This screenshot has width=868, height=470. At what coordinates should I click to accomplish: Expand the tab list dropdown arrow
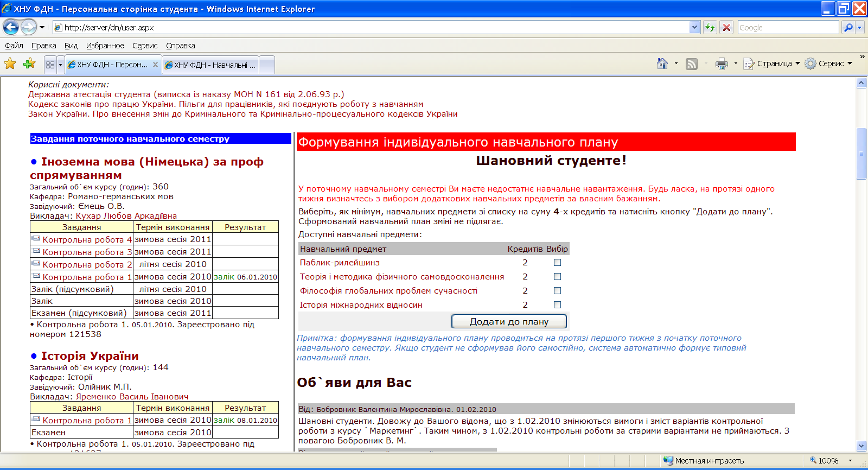point(60,65)
